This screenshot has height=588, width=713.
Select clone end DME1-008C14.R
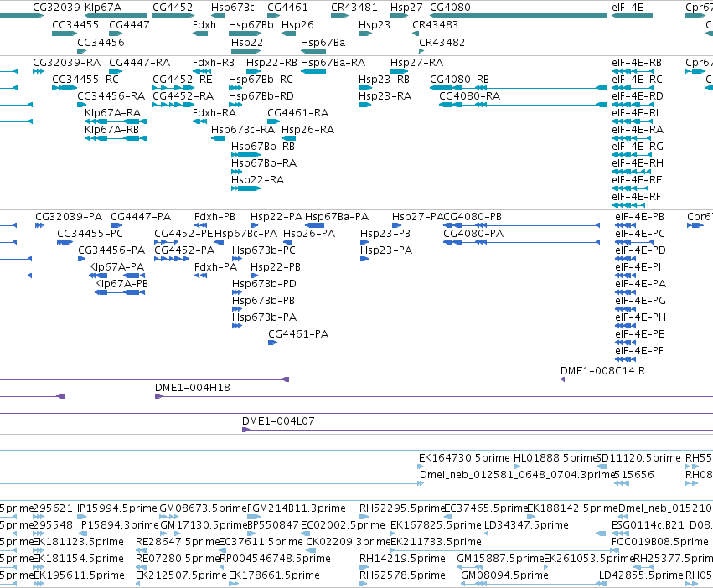(602, 371)
